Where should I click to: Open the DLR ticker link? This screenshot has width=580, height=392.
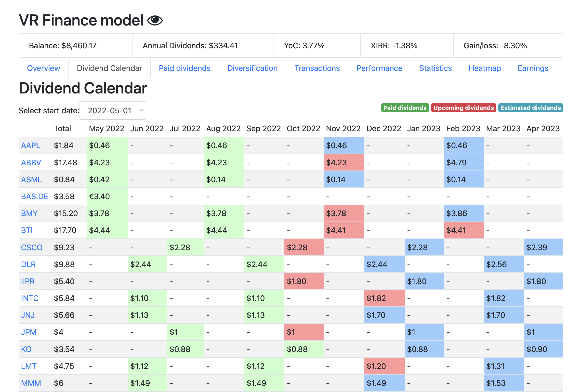click(x=28, y=264)
